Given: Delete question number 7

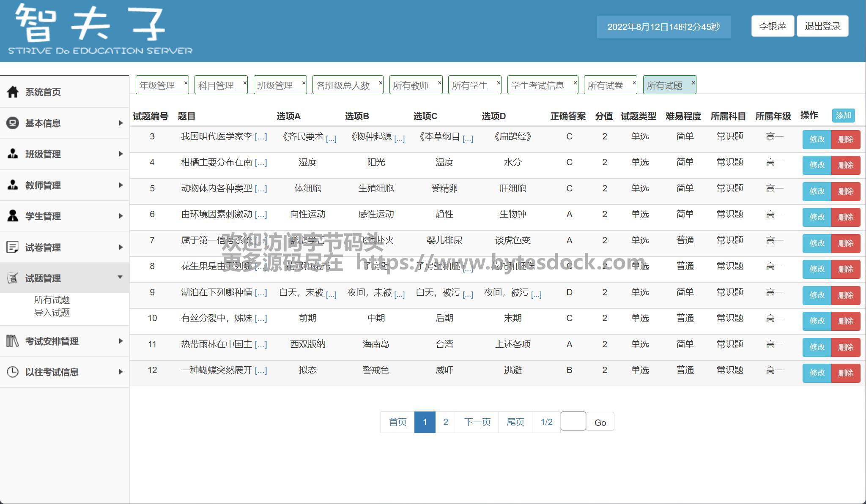Looking at the screenshot, I should 845,243.
